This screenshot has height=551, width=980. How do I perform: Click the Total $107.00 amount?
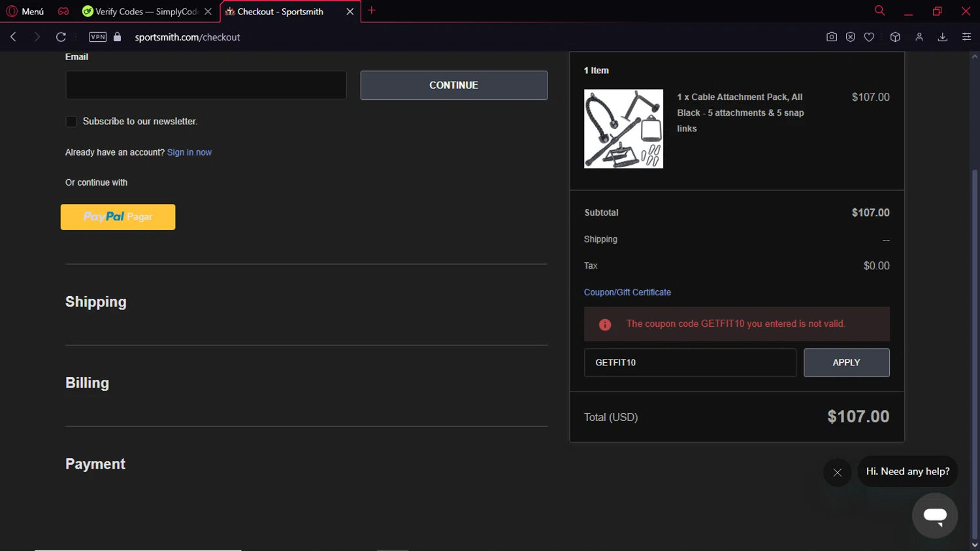pyautogui.click(x=858, y=416)
